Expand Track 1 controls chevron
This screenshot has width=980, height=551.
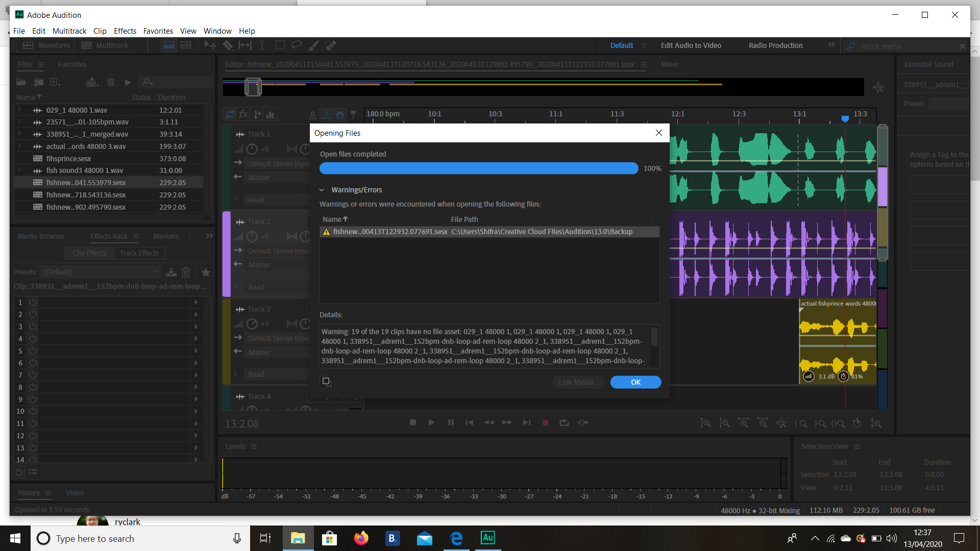[235, 199]
